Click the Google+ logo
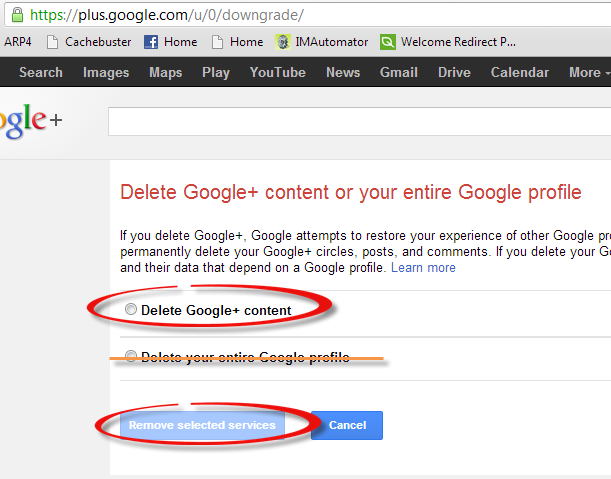This screenshot has height=479, width=611. 31,121
